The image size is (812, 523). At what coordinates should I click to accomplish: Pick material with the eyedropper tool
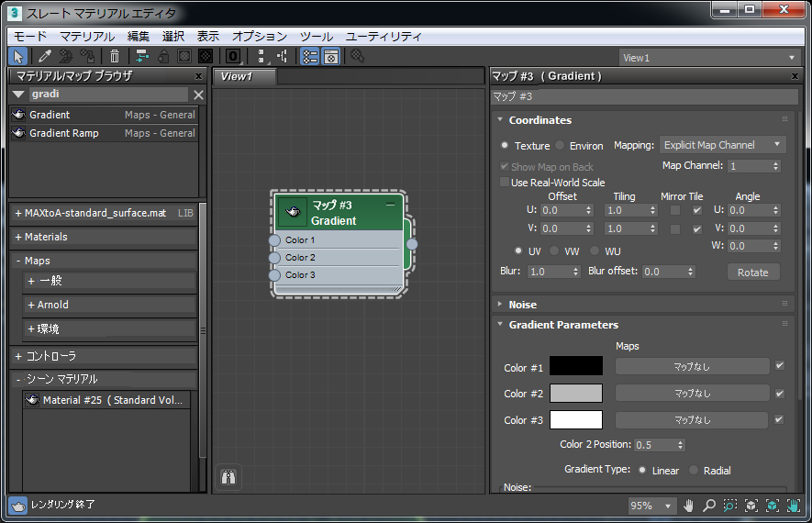(45, 56)
